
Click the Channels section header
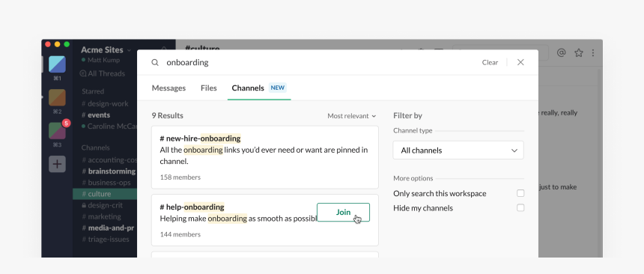[95, 147]
